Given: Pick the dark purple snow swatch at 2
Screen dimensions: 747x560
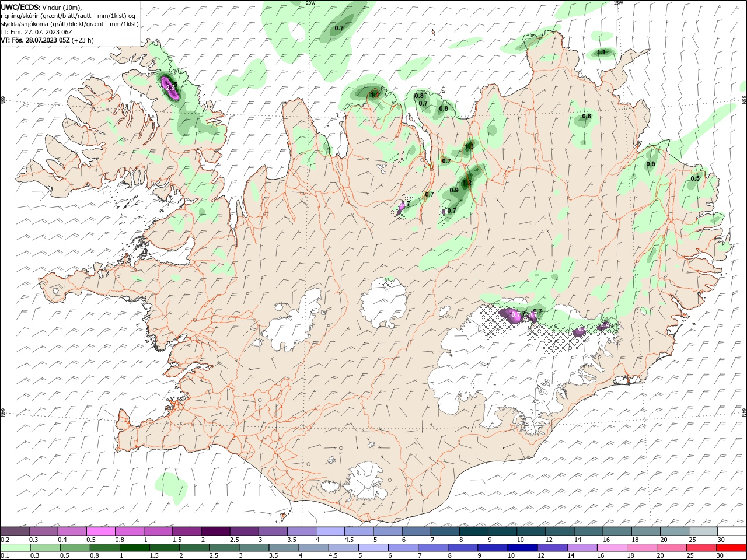Looking at the screenshot, I should [215, 531].
